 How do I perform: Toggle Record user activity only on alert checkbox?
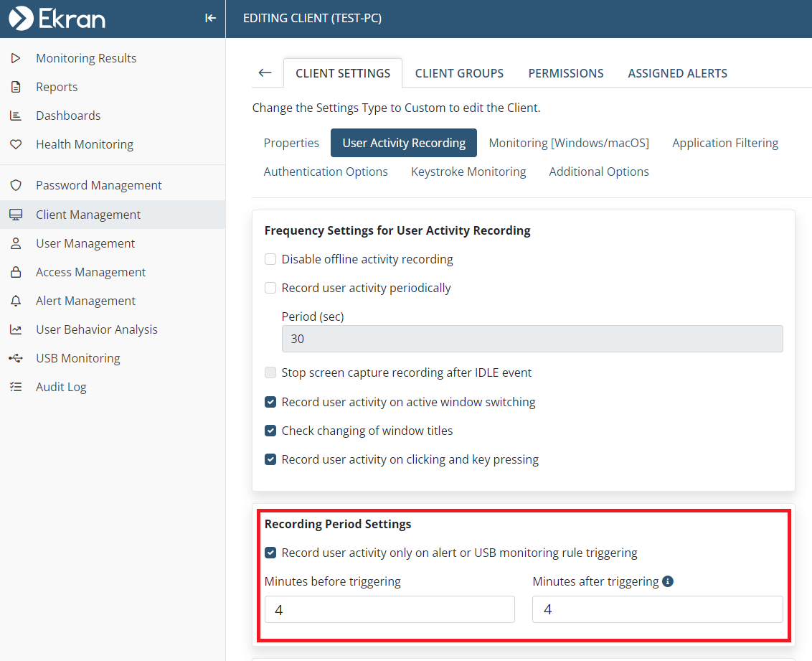[270, 553]
